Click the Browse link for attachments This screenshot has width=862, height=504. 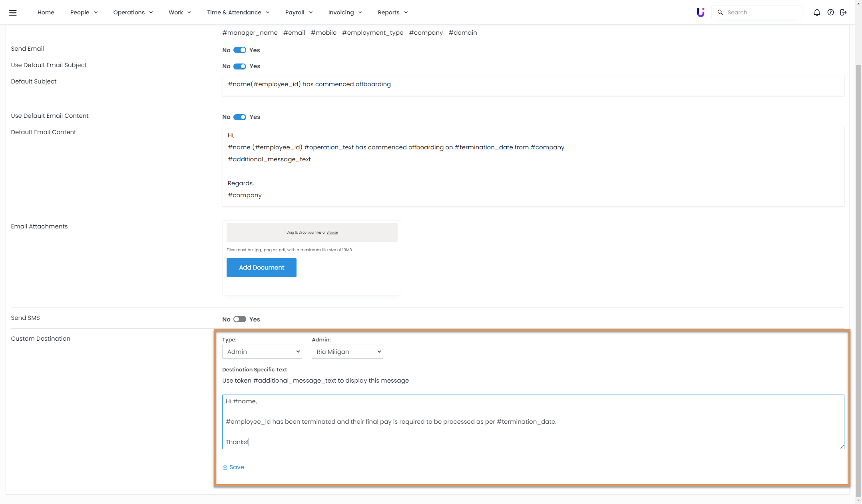pyautogui.click(x=332, y=232)
